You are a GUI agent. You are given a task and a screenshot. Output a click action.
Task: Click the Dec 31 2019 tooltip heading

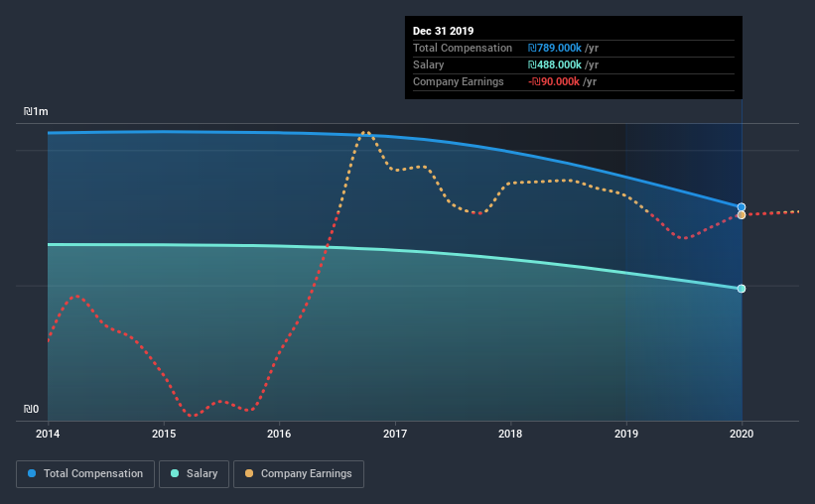[445, 31]
